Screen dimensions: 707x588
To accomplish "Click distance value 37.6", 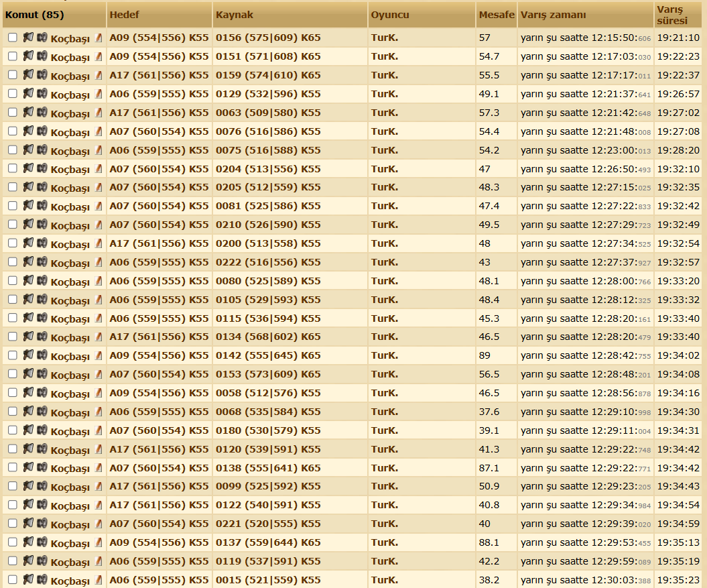I will pos(489,412).
